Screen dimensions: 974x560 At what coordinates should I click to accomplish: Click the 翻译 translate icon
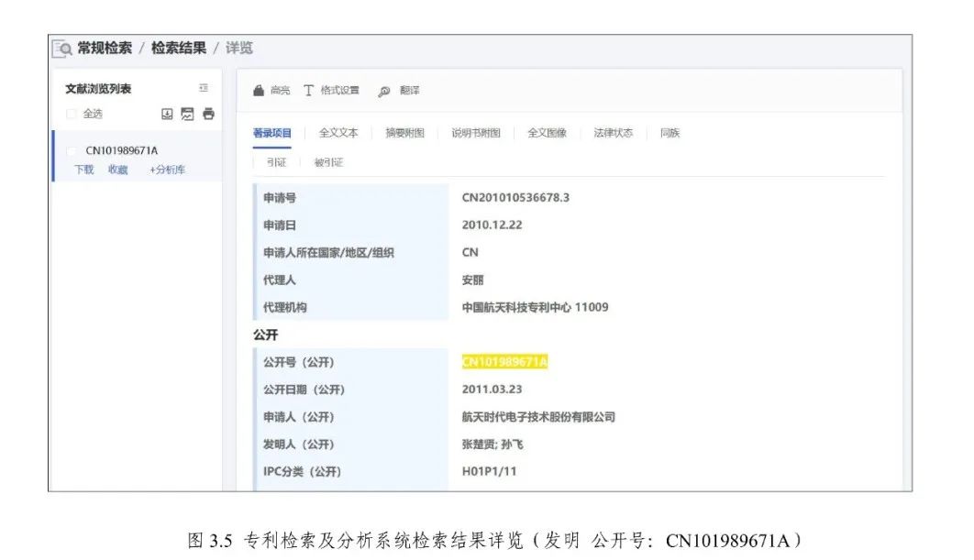coord(384,91)
